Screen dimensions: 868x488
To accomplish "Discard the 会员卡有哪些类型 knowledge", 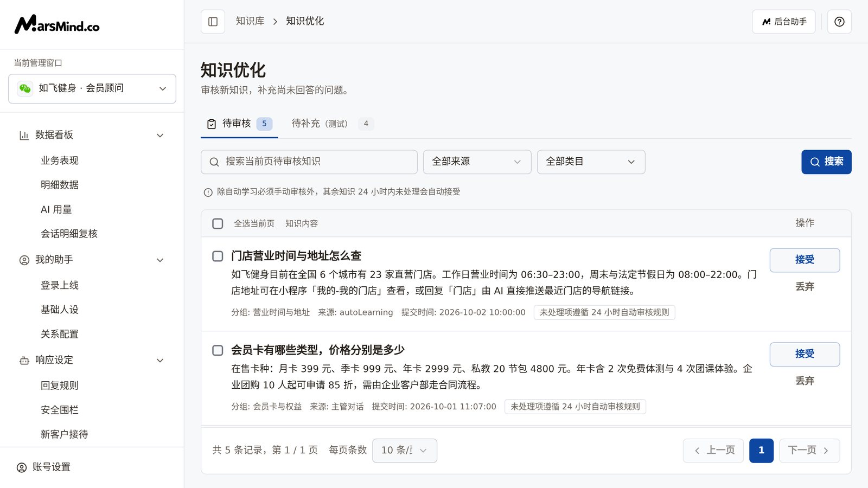I will [x=805, y=381].
